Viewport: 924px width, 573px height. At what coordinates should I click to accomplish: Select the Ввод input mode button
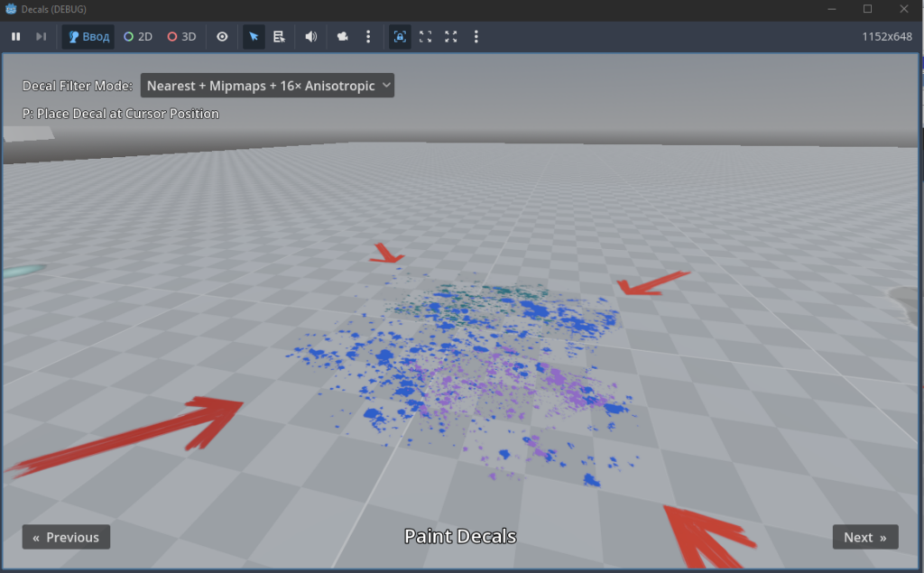click(x=88, y=37)
